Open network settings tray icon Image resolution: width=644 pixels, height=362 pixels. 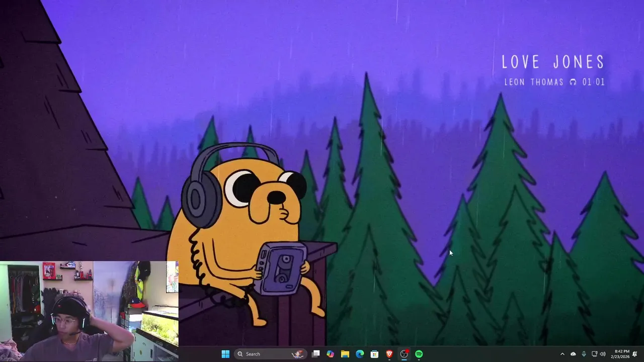[x=594, y=354]
